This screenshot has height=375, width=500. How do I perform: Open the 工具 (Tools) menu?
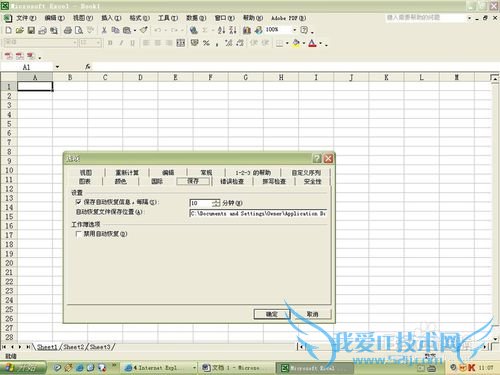coord(168,18)
